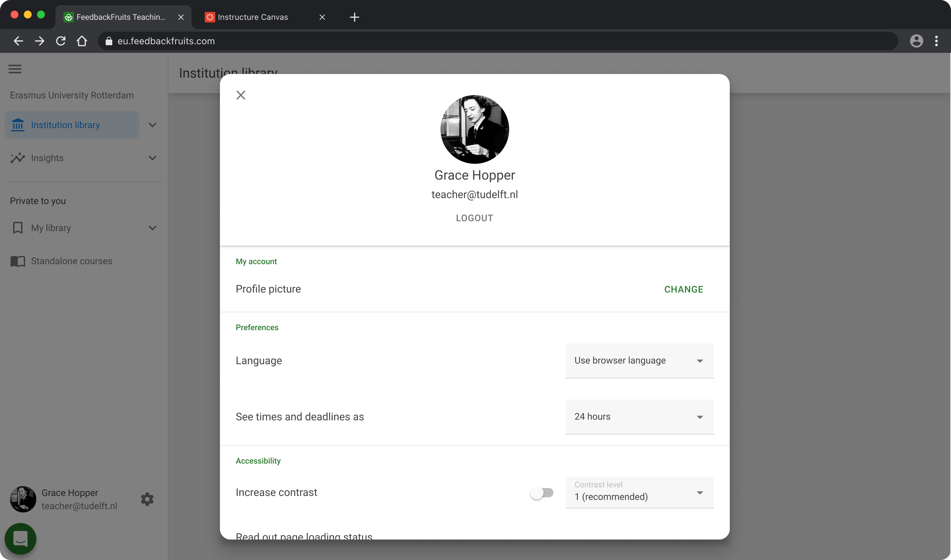Expand the Insights section chevron

tap(153, 158)
